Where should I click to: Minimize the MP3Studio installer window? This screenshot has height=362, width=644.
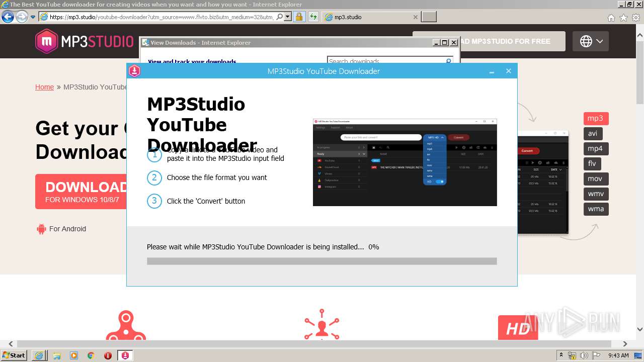tap(492, 72)
